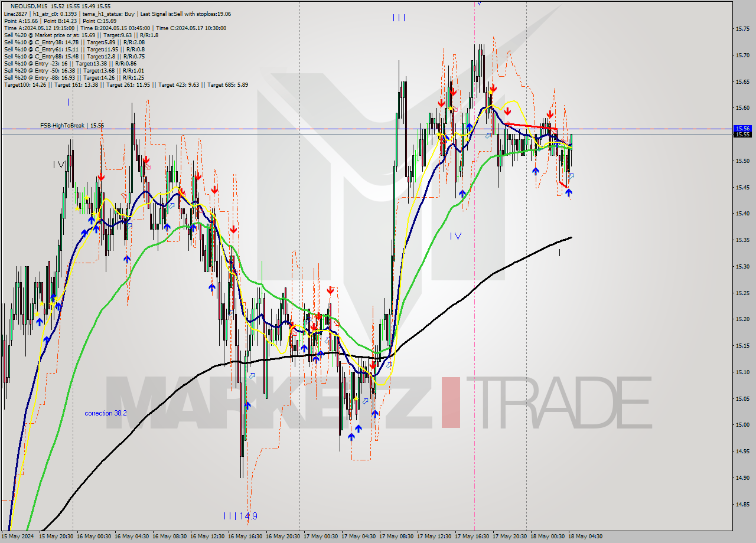Click the 15.35 price axis label
Viewport: 756px width, 543px height.
pos(742,240)
